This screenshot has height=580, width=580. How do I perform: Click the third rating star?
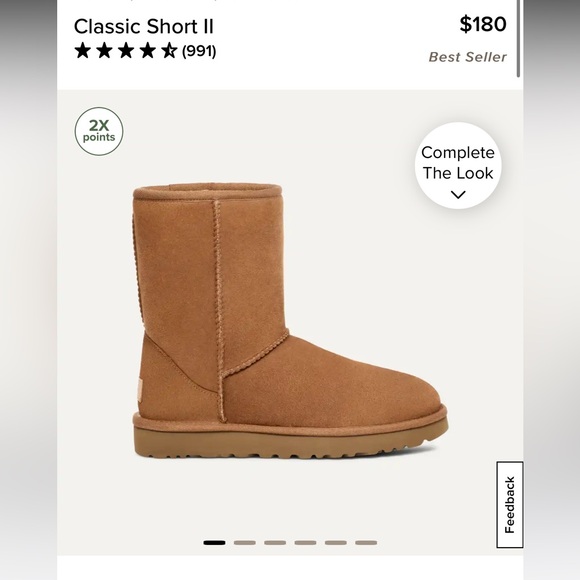pyautogui.click(x=126, y=50)
